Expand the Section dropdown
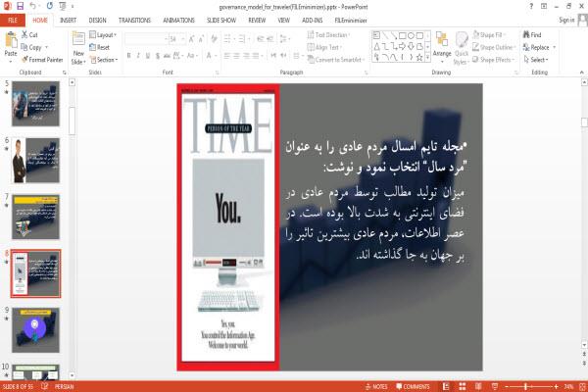Viewport: 588px width, 392px height. [104, 60]
